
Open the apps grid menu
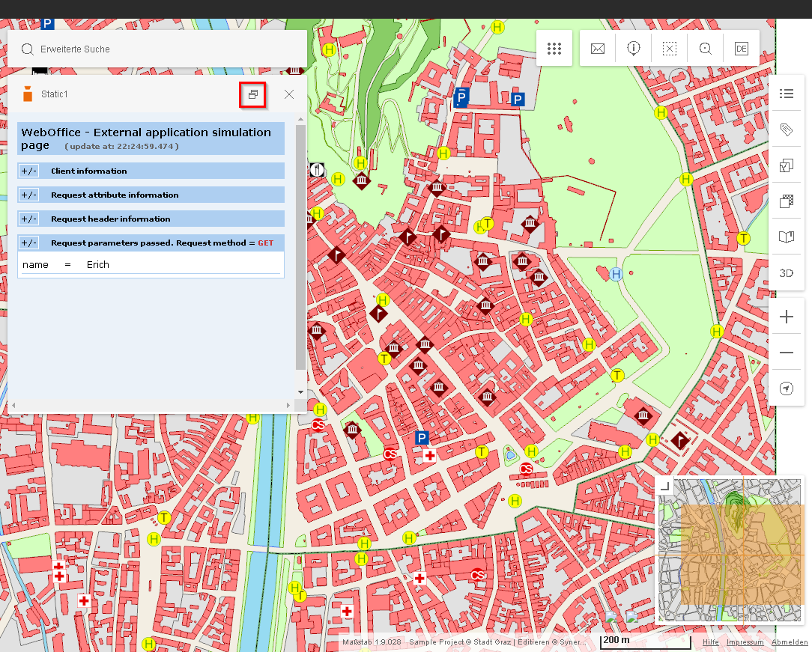554,48
